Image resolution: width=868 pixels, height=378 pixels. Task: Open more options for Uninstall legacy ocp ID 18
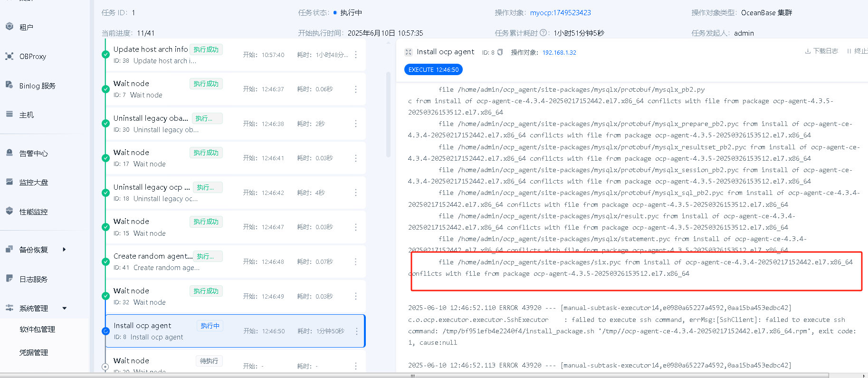click(x=356, y=193)
